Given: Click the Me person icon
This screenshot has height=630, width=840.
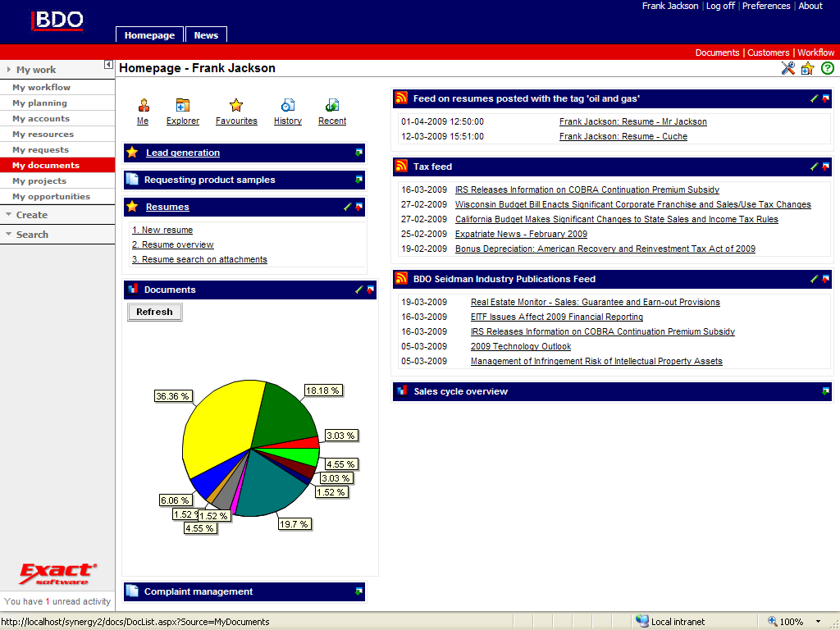Looking at the screenshot, I should coord(143,105).
